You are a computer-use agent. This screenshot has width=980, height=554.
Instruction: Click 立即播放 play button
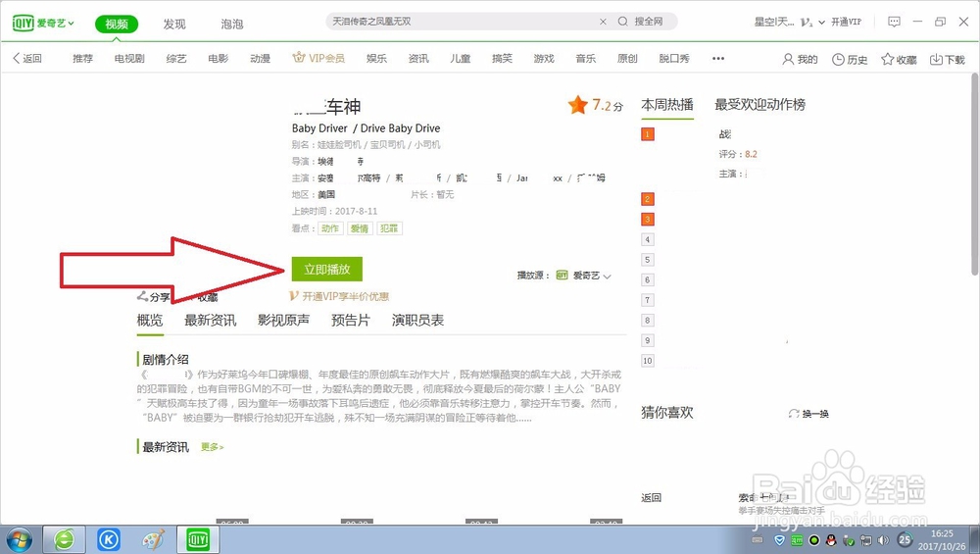click(327, 269)
